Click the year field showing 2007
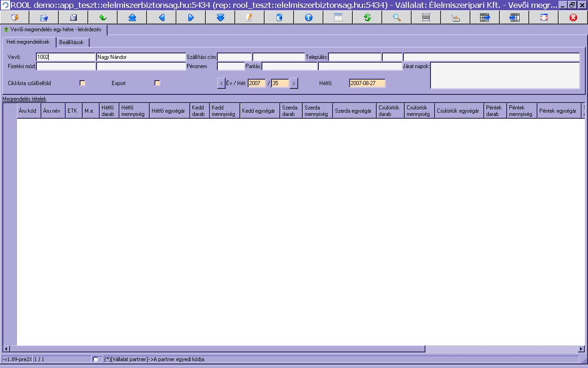 point(257,83)
